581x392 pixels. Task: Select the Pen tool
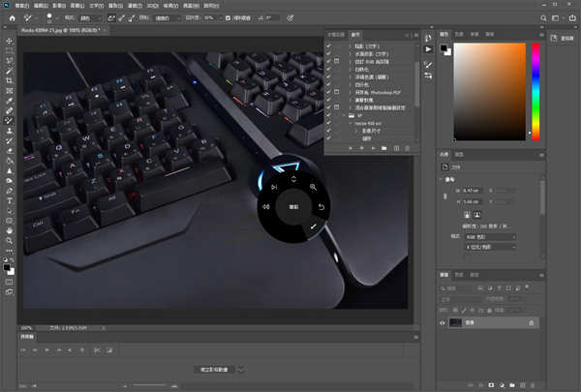click(x=10, y=191)
